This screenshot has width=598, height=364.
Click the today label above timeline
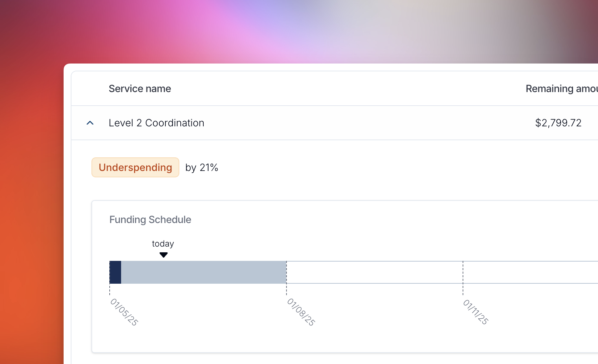[x=163, y=244]
